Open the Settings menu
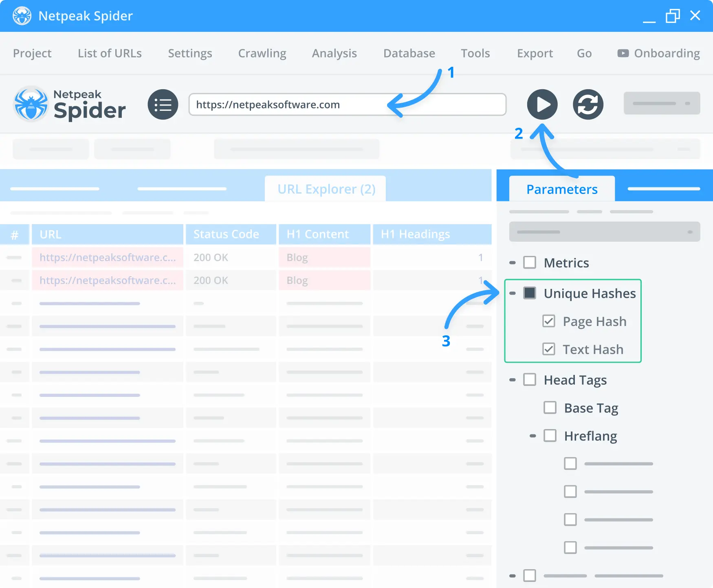713x588 pixels. point(190,53)
